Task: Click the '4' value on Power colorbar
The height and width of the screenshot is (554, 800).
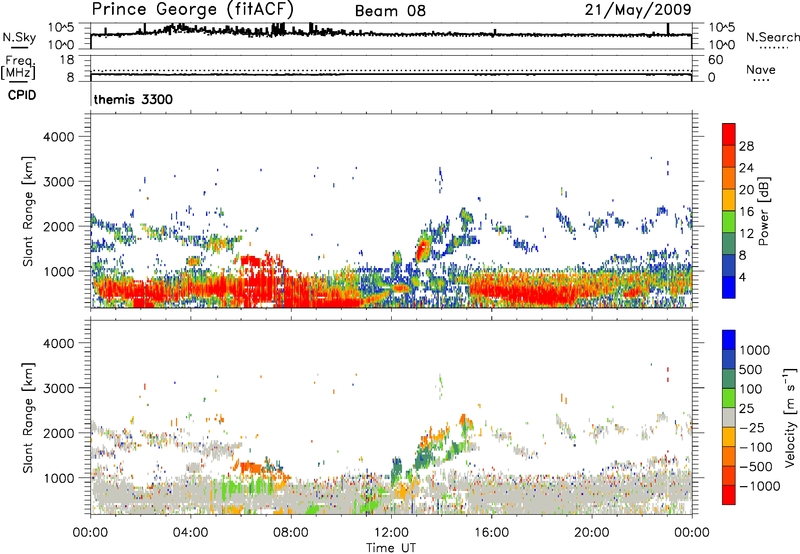Action: tap(742, 278)
